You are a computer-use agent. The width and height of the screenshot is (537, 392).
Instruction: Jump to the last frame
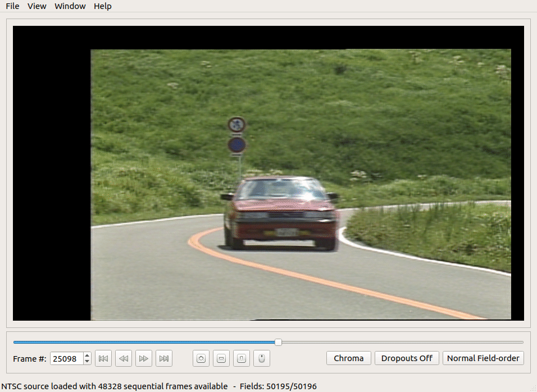(x=164, y=358)
